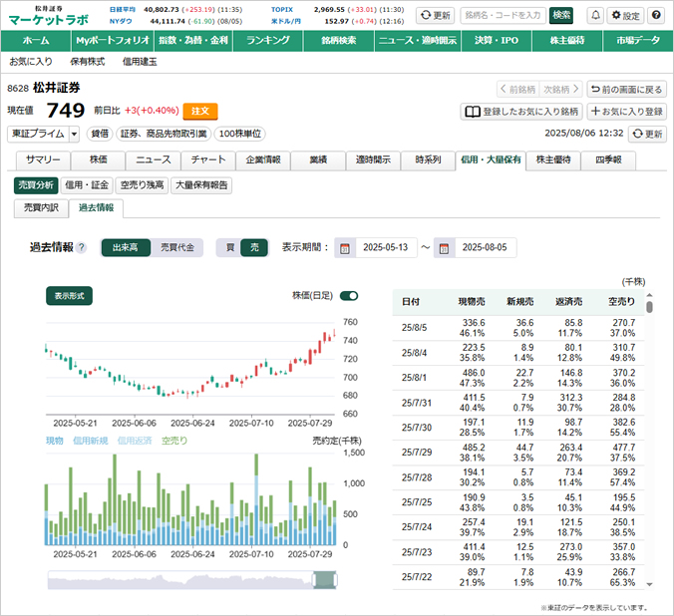
Task: Open the 東証プライム market dropdown
Action: point(44,134)
